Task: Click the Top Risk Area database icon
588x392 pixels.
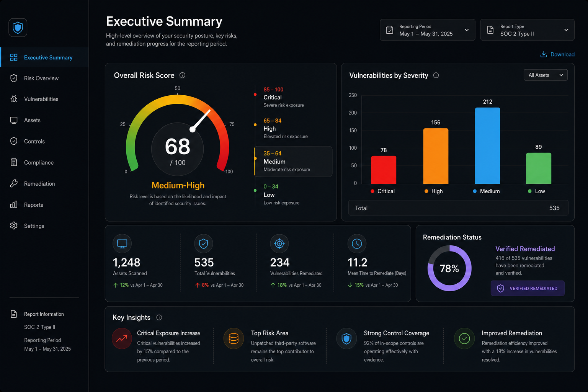Action: point(234,338)
